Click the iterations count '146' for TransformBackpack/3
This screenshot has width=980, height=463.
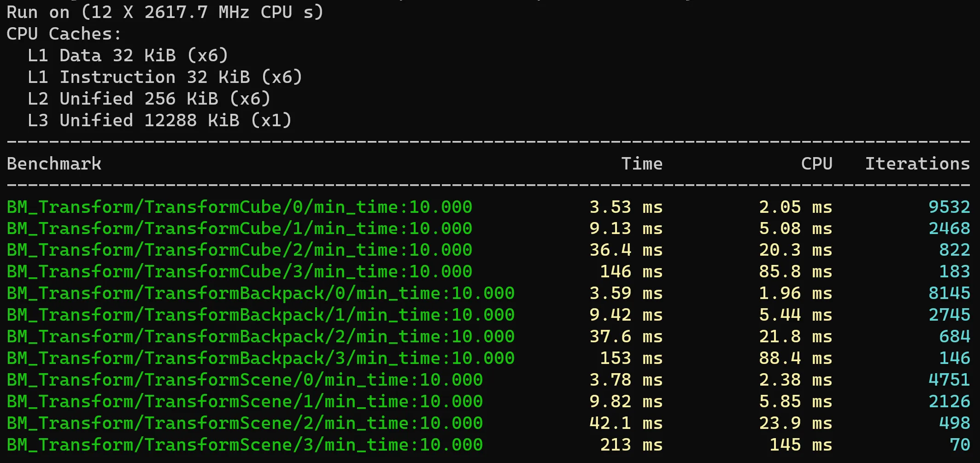955,358
